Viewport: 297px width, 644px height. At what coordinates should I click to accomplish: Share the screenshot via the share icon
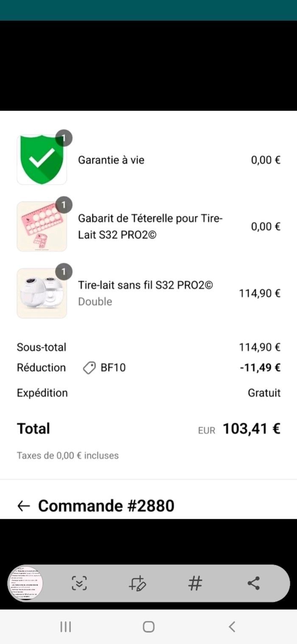tap(253, 583)
